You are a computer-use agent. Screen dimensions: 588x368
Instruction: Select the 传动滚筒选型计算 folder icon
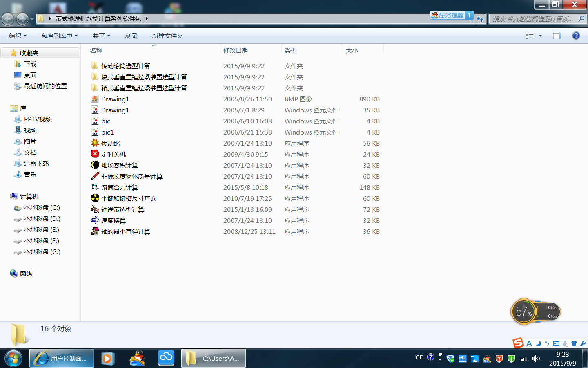tap(95, 66)
